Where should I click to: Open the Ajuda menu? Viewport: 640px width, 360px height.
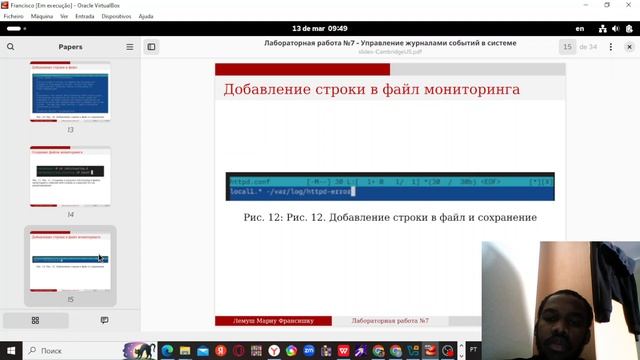146,16
